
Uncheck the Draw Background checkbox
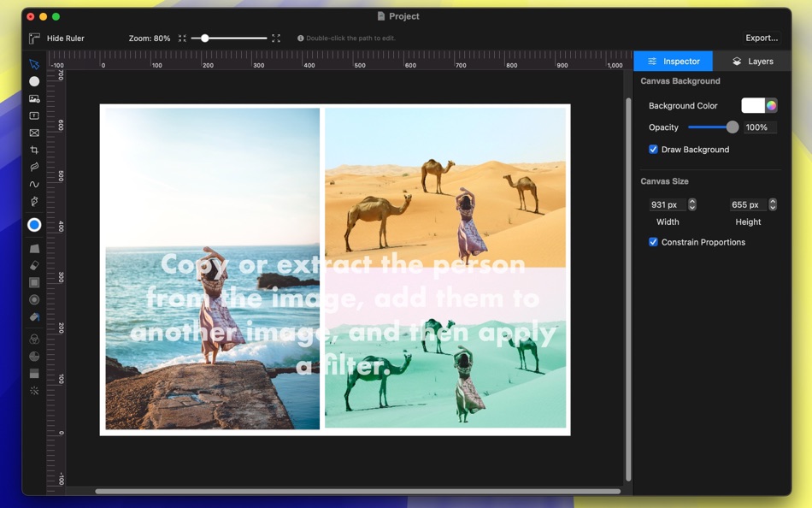click(654, 150)
